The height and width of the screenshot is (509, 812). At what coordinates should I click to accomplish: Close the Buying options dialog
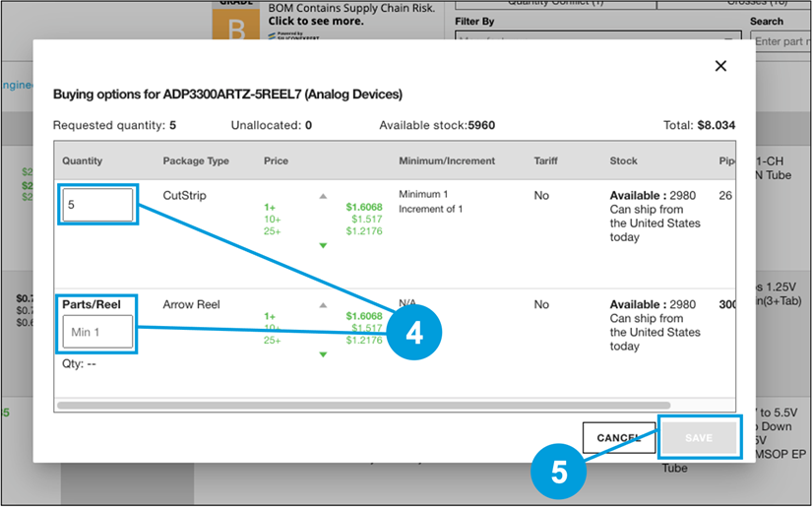tap(720, 66)
